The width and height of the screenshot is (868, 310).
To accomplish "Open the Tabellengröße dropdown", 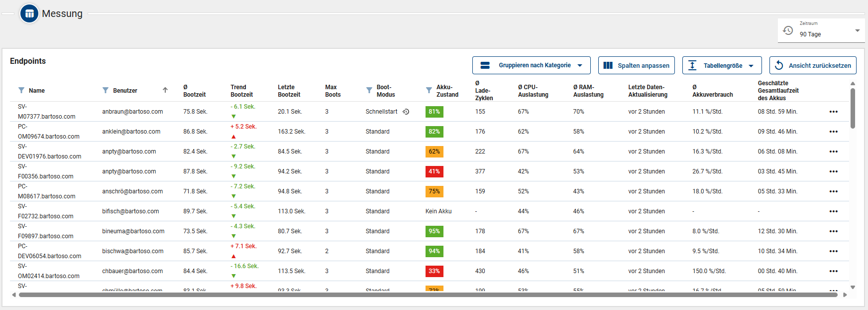I will coord(722,65).
